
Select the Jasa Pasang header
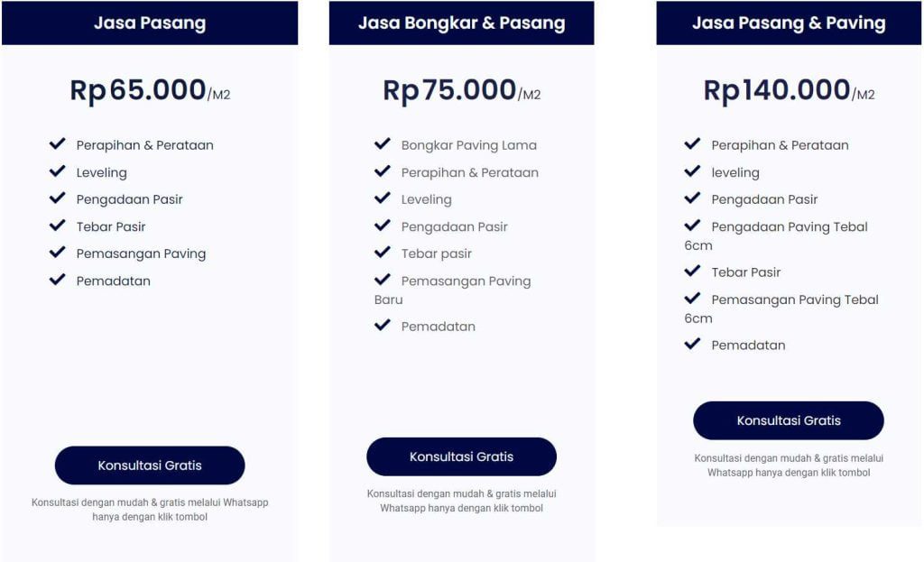click(150, 23)
